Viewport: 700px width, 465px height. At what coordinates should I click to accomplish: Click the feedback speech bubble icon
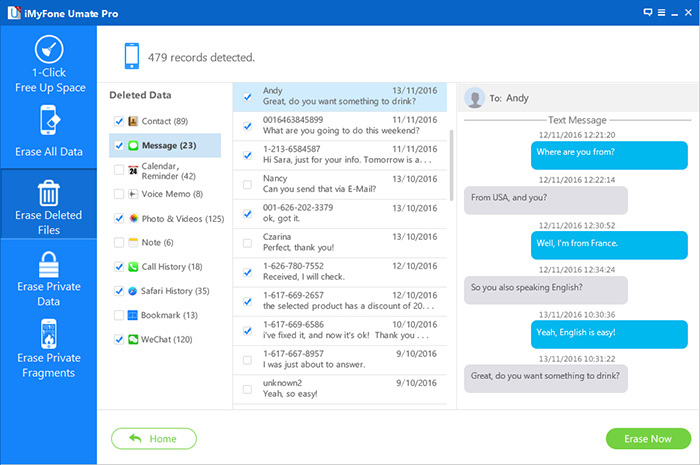pyautogui.click(x=647, y=12)
